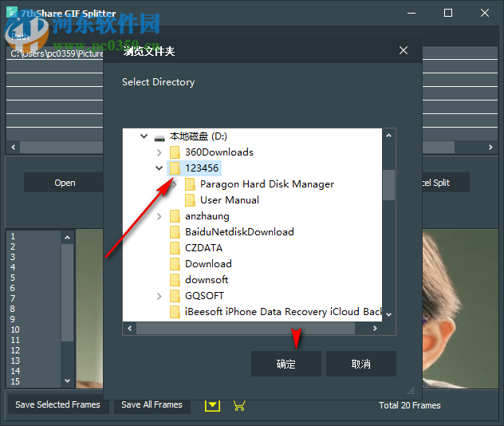Screen dimensions: 504x426
Task: Select the BaiduNetdiskDownload folder
Action: [239, 232]
